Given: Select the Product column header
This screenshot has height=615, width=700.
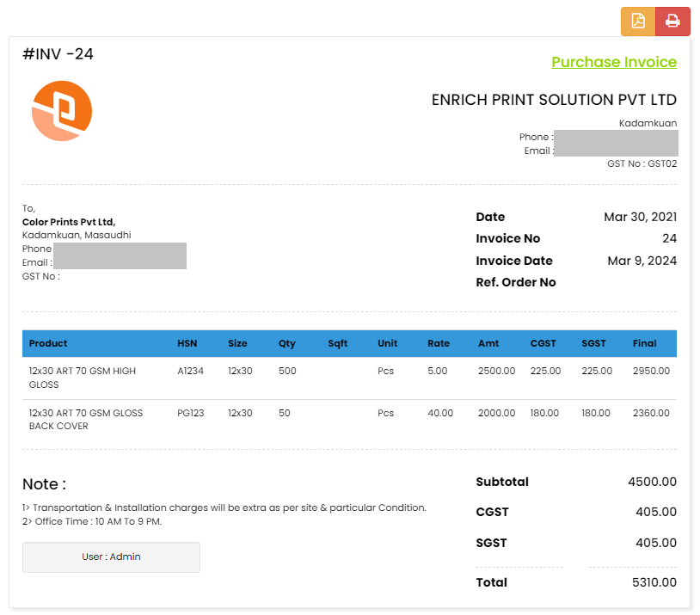Looking at the screenshot, I should 48,343.
